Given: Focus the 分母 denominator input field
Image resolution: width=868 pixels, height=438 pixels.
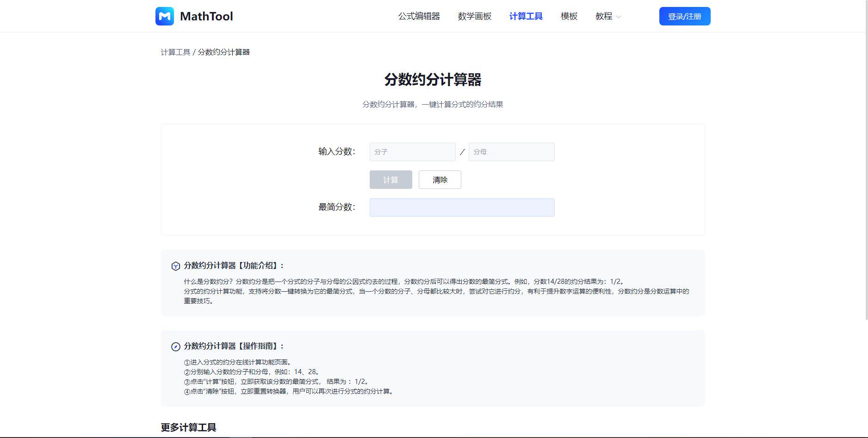Looking at the screenshot, I should 511,152.
